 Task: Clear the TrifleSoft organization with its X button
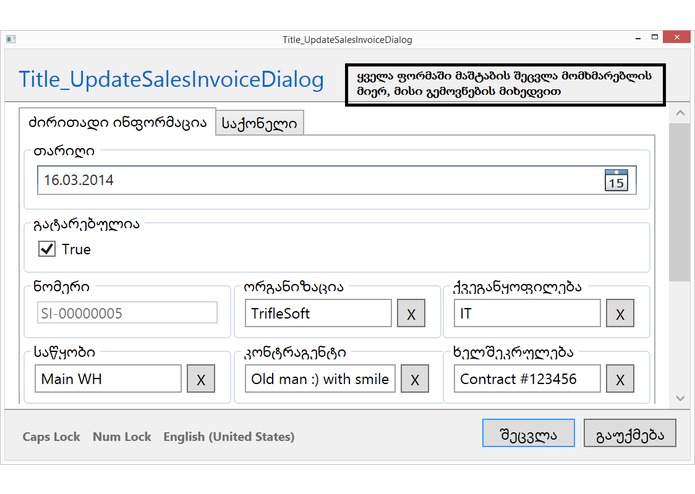tap(411, 313)
